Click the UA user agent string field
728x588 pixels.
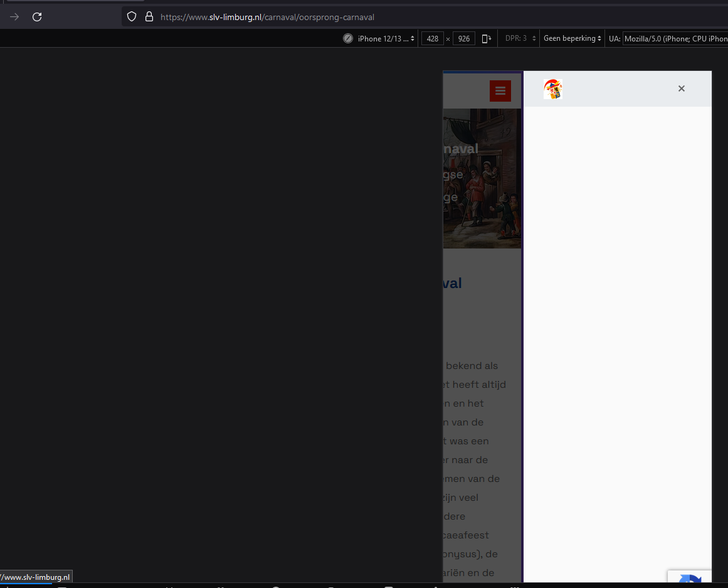(x=675, y=38)
